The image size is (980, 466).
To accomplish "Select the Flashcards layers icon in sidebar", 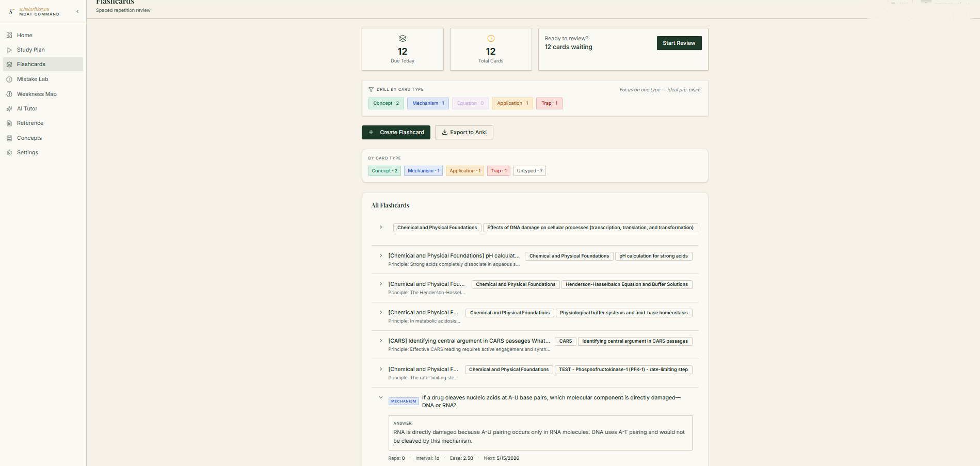I will [9, 65].
